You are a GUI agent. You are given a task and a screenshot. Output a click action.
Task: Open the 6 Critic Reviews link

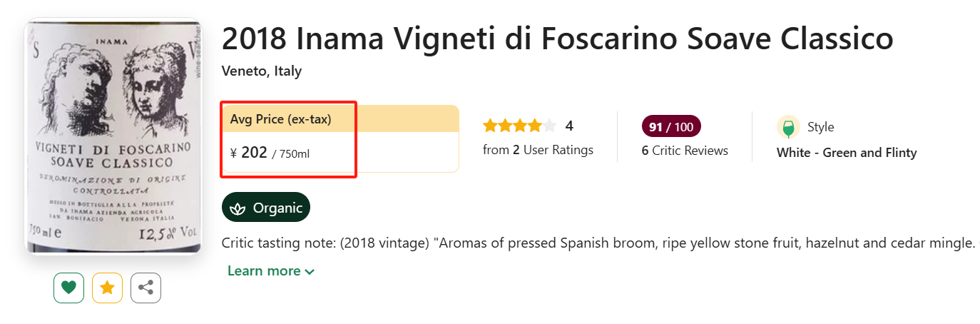pyautogui.click(x=685, y=151)
